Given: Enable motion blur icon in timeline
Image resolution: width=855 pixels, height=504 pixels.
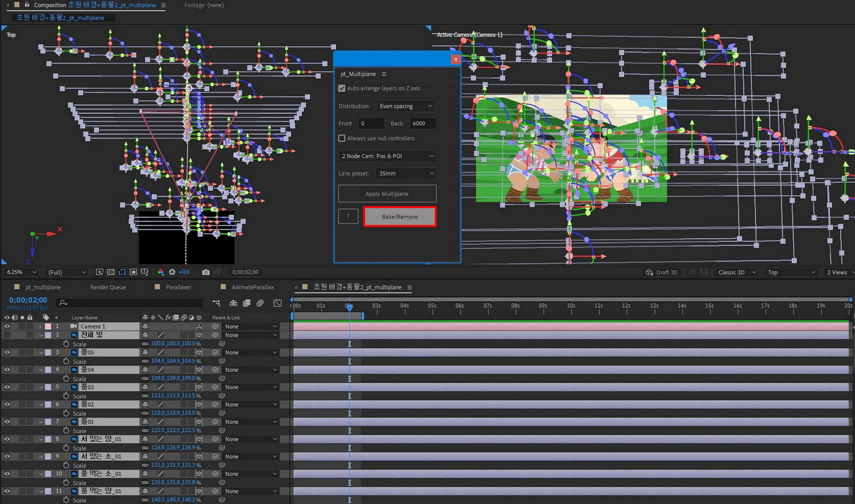Looking at the screenshot, I should (260, 303).
